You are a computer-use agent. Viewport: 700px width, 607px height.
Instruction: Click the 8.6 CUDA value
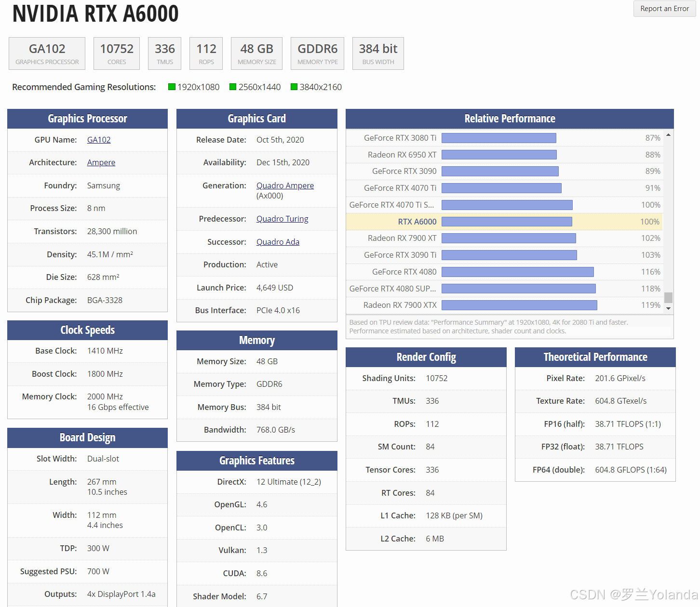click(x=262, y=573)
